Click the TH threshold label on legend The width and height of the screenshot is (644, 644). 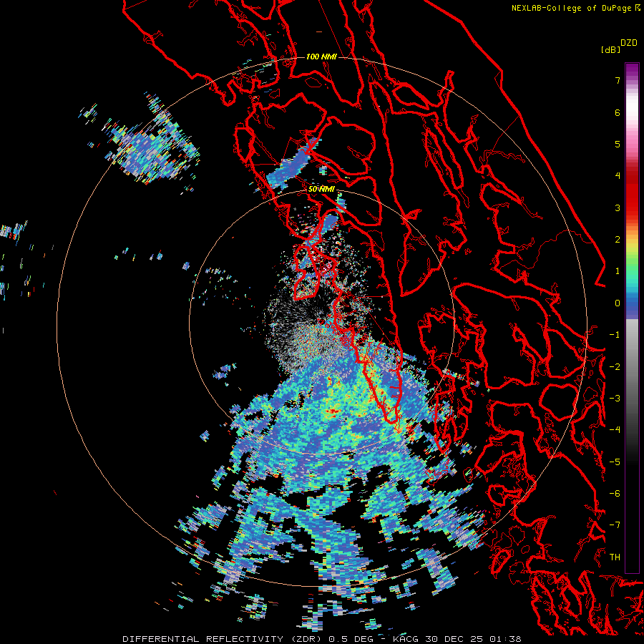pyautogui.click(x=615, y=557)
